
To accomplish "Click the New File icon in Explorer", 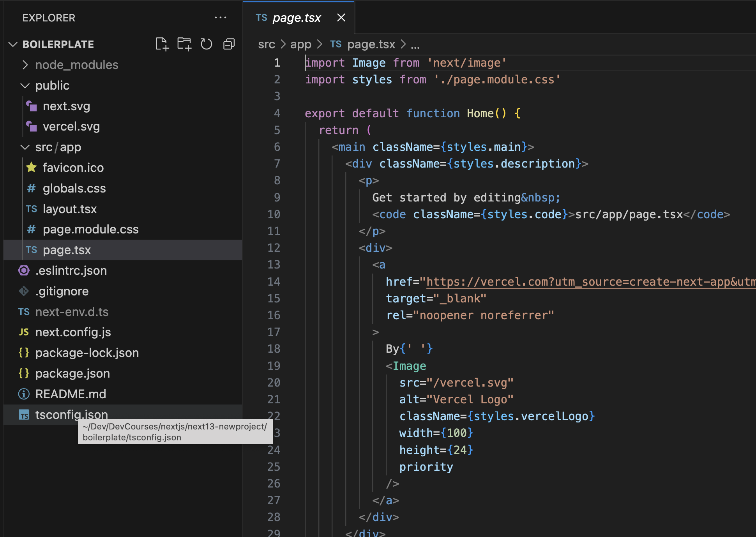I will click(163, 44).
